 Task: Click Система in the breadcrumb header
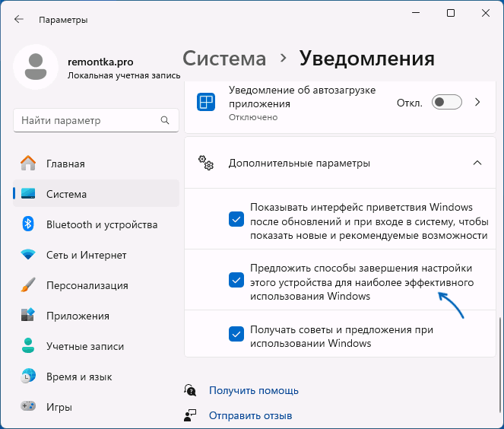pos(224,59)
